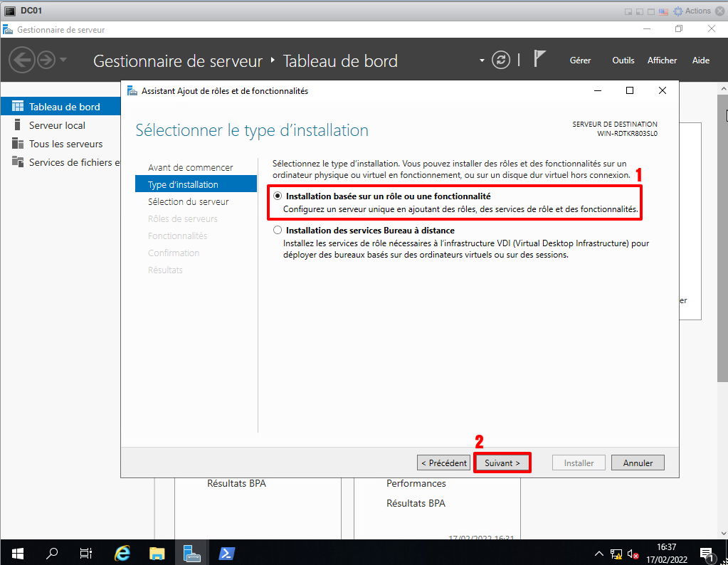
Task: Click the Suivant button
Action: coord(502,463)
